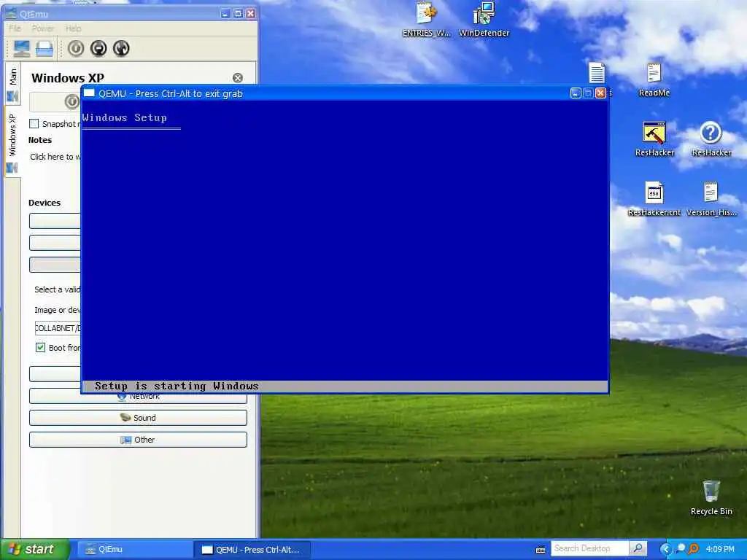Click the "Setup is starting Windows" status bar
The image size is (747, 560).
click(x=345, y=386)
